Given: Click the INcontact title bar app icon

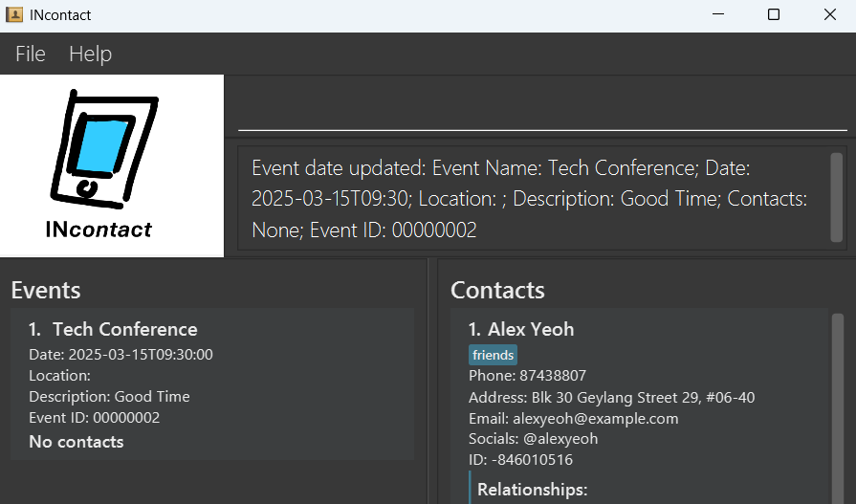Looking at the screenshot, I should (14, 14).
